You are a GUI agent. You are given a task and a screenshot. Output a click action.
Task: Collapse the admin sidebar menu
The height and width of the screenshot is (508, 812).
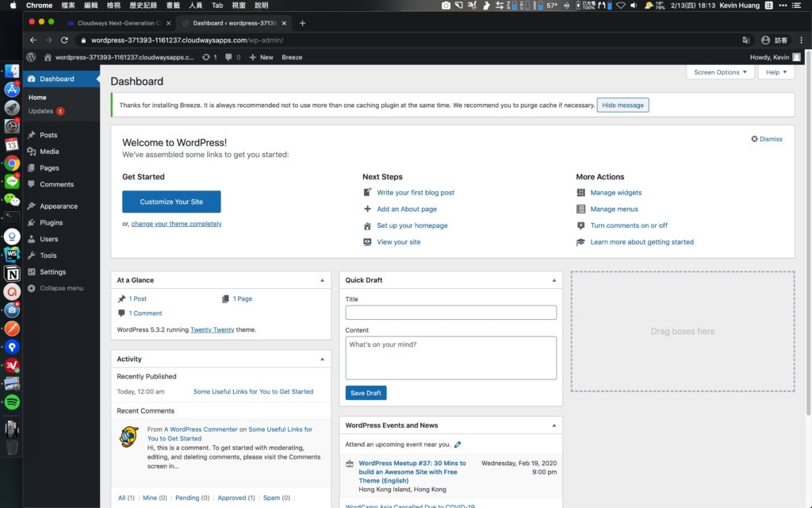click(x=56, y=288)
